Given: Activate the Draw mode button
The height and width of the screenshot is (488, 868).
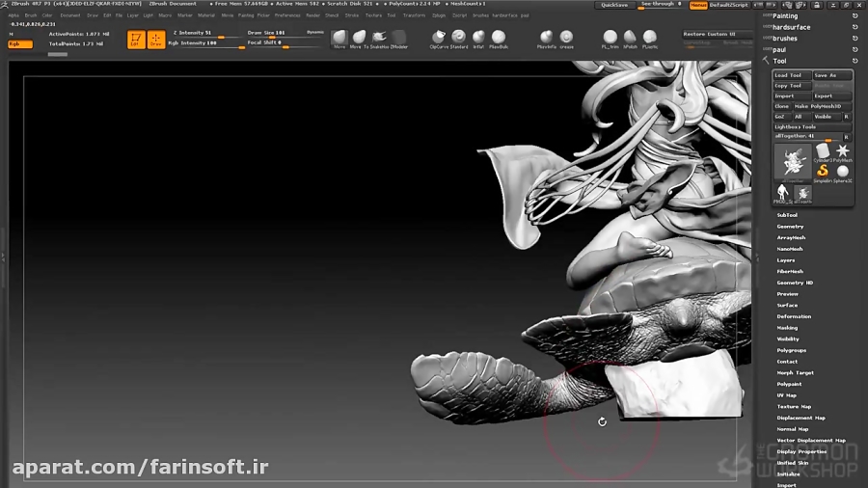Looking at the screenshot, I should pyautogui.click(x=156, y=40).
